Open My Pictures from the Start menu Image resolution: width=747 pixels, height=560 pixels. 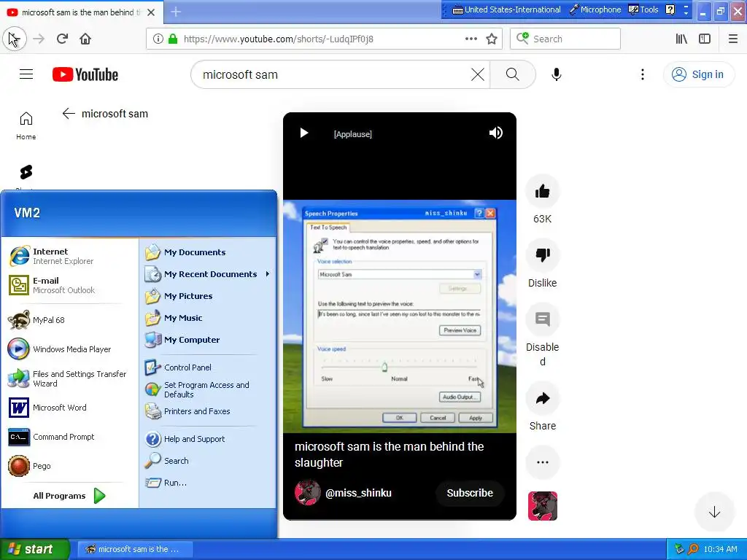(208, 296)
